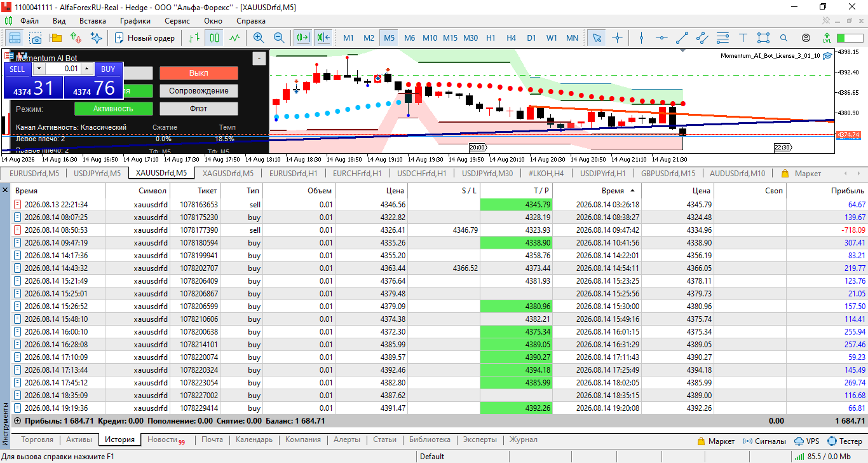Click the red-green trade arrows toolbar icon
The width and height of the screenshot is (868, 463).
coord(76,38)
